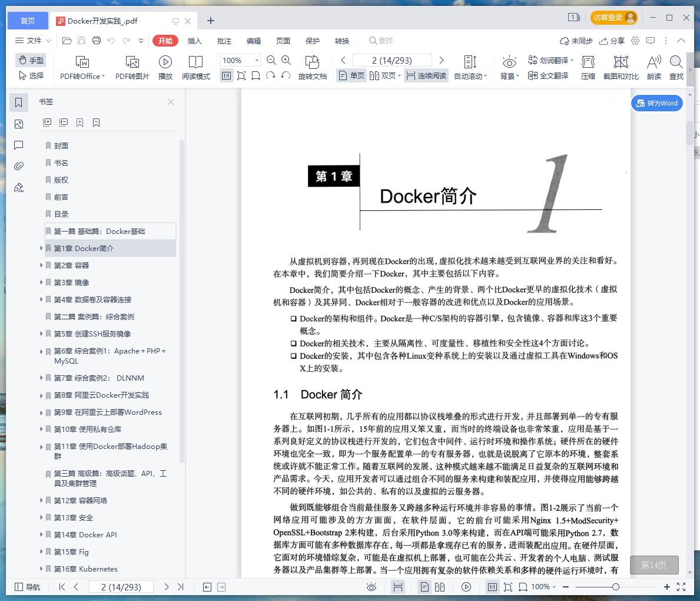Image resolution: width=700 pixels, height=601 pixels.
Task: Select the Hand tool
Action: click(x=31, y=60)
